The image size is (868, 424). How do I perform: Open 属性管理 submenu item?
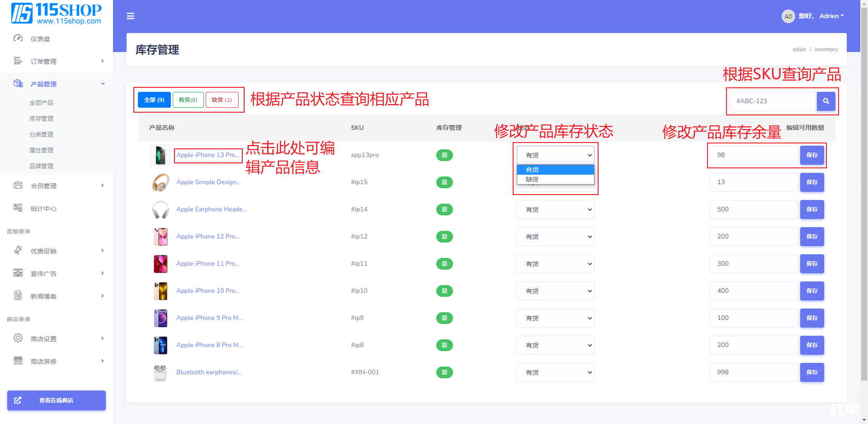pyautogui.click(x=41, y=150)
